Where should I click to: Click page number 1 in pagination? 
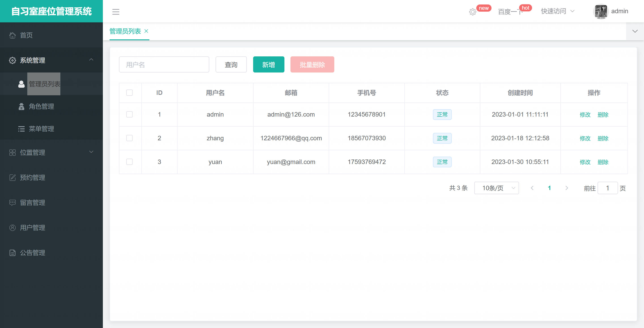point(549,188)
